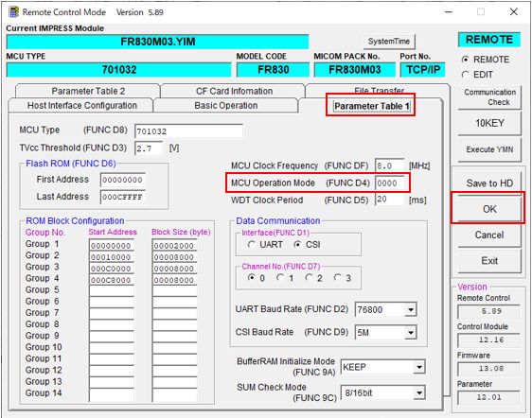Open the Basic Operation tab

[225, 105]
